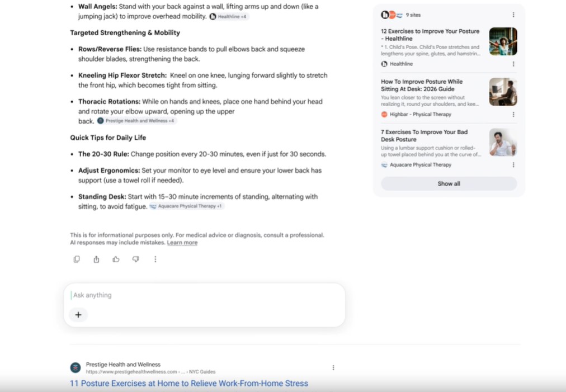This screenshot has width=566, height=392.
Task: Follow the Learn more link
Action: [182, 243]
